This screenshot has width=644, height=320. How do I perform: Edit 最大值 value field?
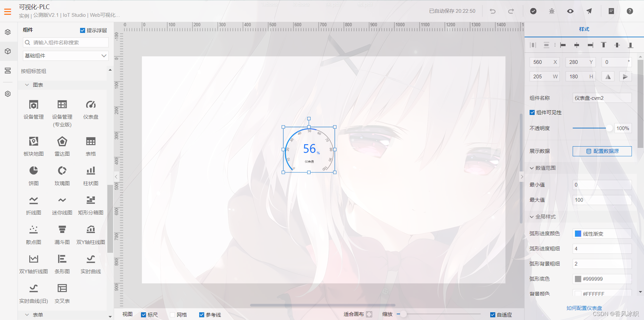[602, 200]
